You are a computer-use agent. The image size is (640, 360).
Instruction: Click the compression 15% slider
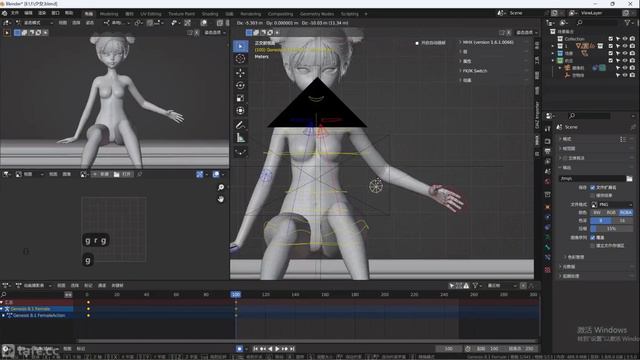[x=612, y=229]
